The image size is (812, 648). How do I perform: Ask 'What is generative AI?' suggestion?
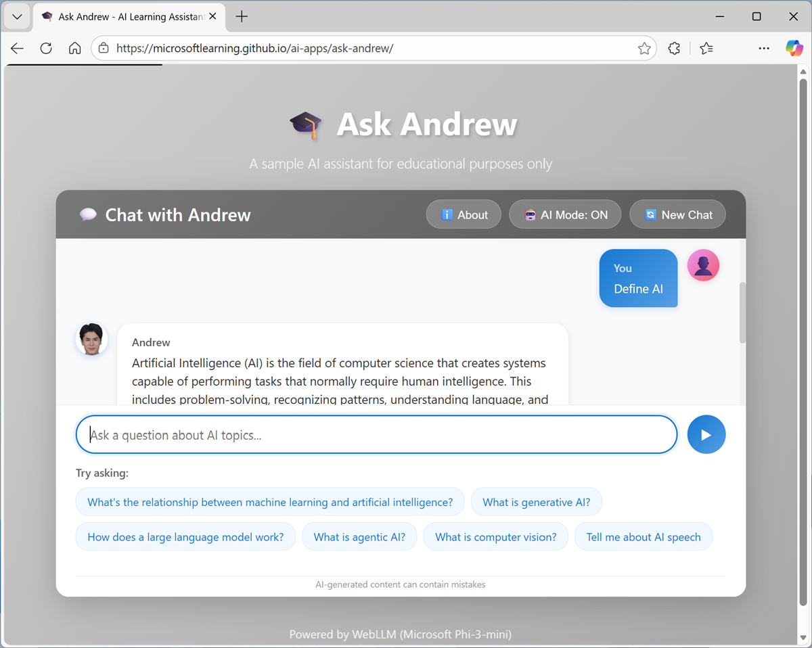(x=537, y=501)
